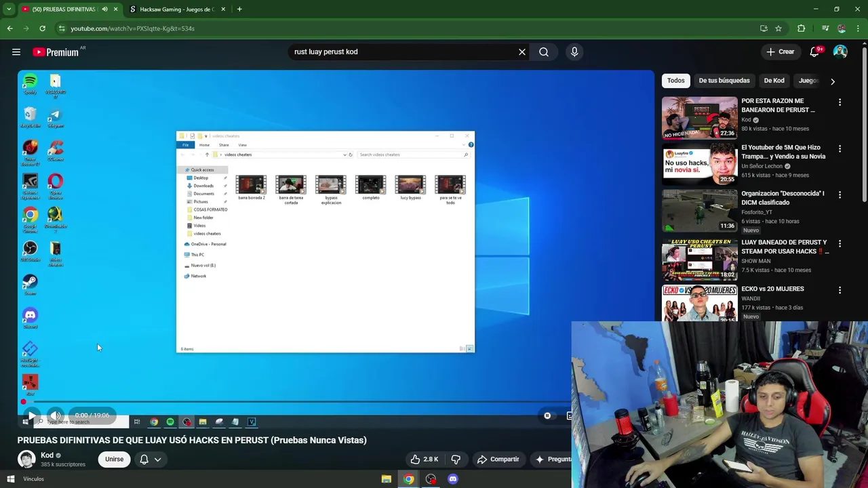The height and width of the screenshot is (488, 868).
Task: Seek on the video progress bar
Action: pos(295,402)
